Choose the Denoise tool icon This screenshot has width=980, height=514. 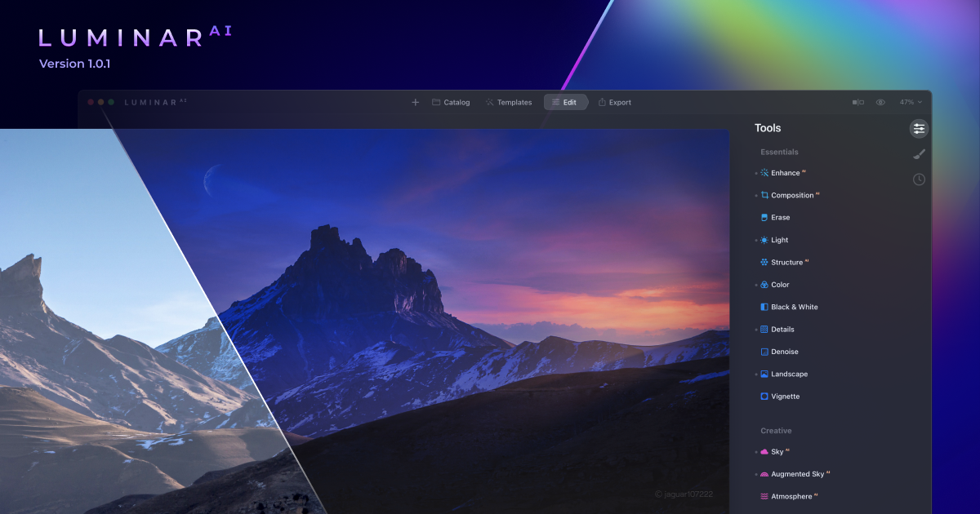[764, 352]
